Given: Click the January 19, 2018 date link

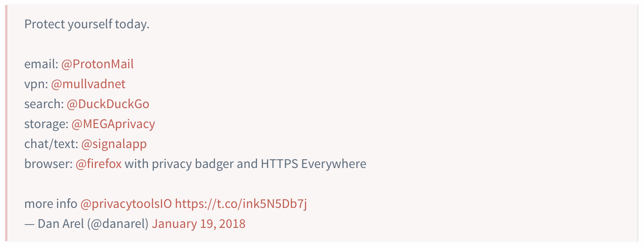Looking at the screenshot, I should coord(198,224).
